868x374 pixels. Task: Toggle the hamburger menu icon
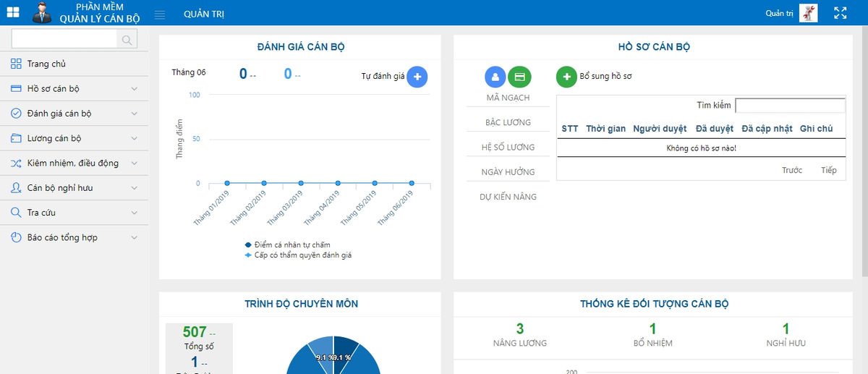click(161, 14)
